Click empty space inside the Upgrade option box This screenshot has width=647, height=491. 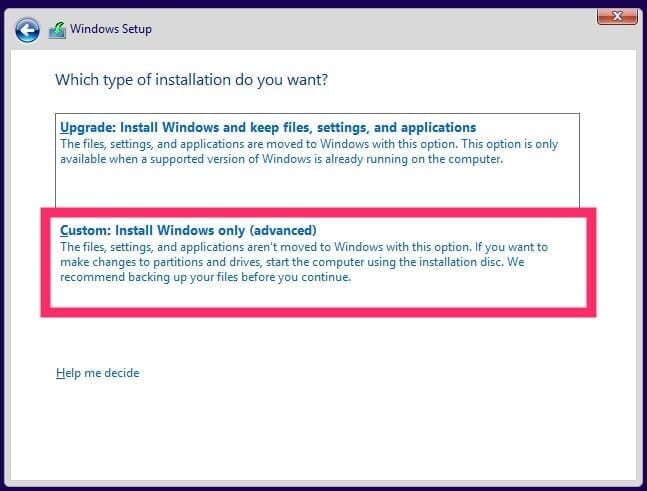click(x=320, y=188)
